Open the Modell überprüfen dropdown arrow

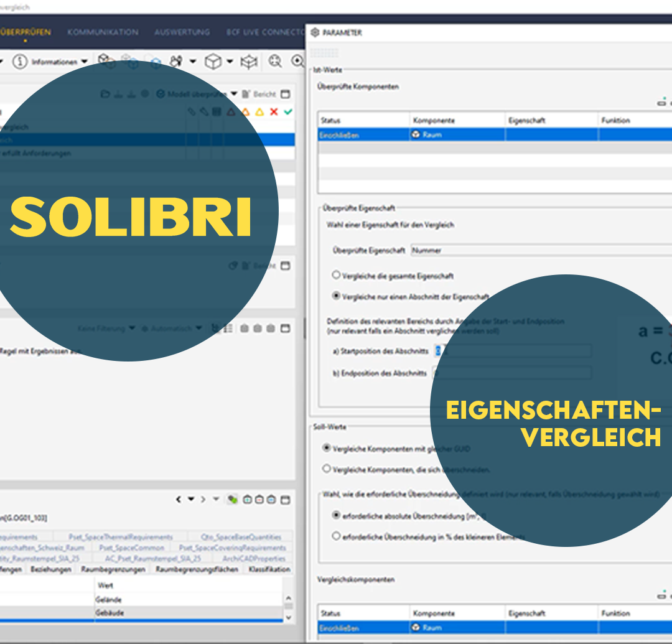click(x=234, y=93)
